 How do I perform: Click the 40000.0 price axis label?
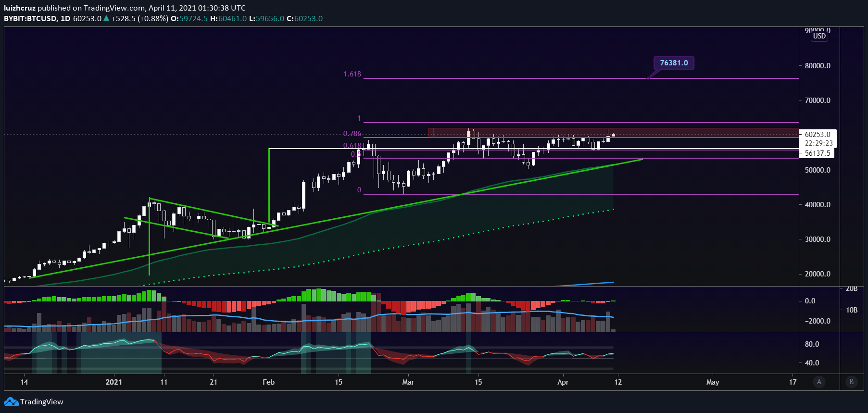[x=818, y=205]
